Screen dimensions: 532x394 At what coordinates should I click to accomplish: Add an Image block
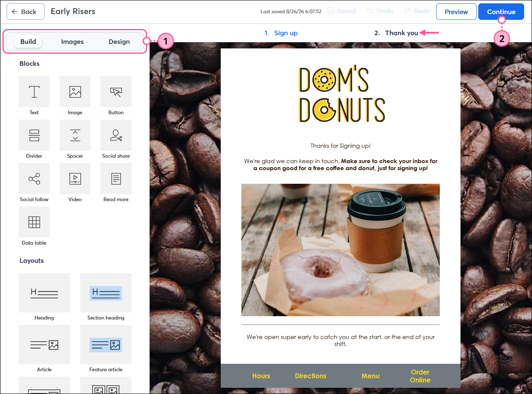tap(75, 92)
